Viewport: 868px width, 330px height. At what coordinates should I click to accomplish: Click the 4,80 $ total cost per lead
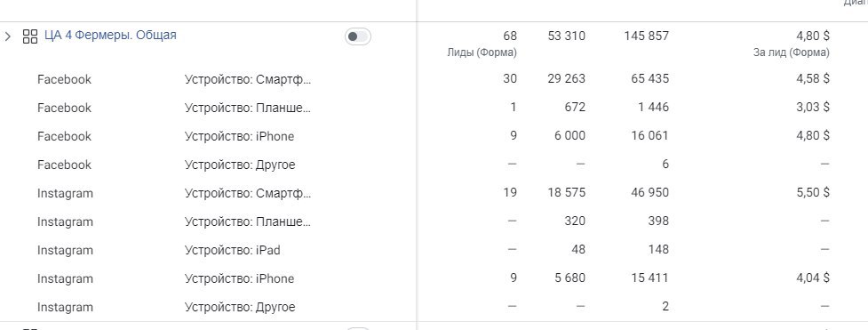coord(813,36)
